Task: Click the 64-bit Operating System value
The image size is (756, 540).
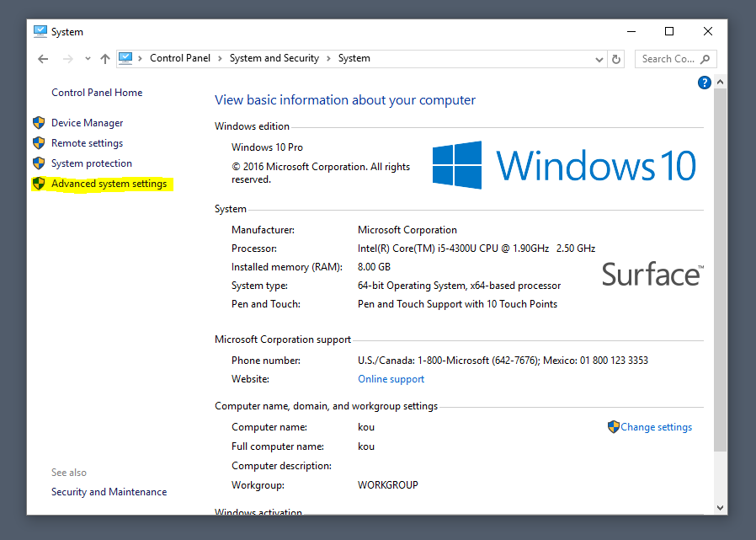Action: pos(459,286)
